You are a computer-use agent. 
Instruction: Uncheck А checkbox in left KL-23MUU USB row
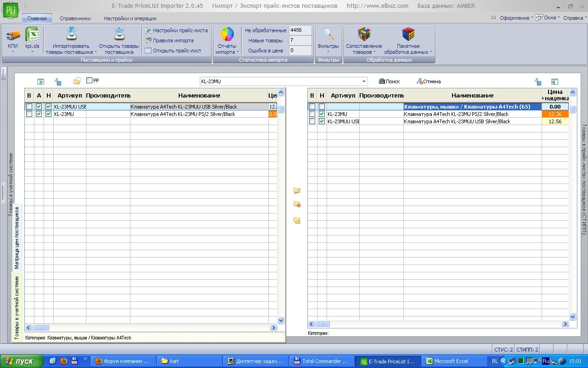39,107
